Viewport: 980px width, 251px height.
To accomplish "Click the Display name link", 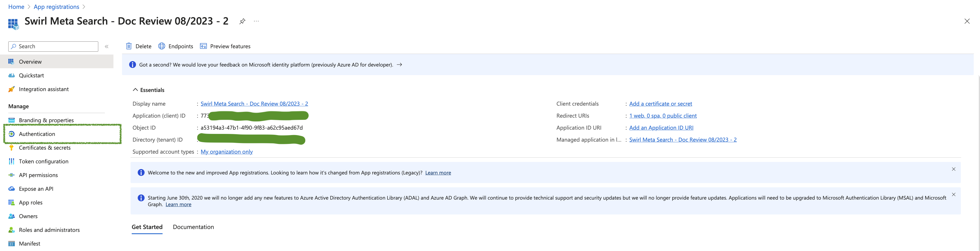I will pyautogui.click(x=254, y=103).
